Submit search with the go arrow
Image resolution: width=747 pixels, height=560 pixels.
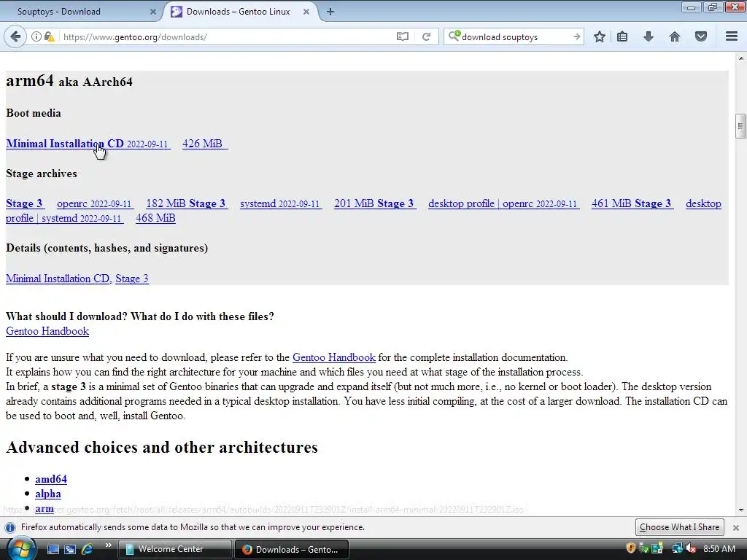click(576, 36)
